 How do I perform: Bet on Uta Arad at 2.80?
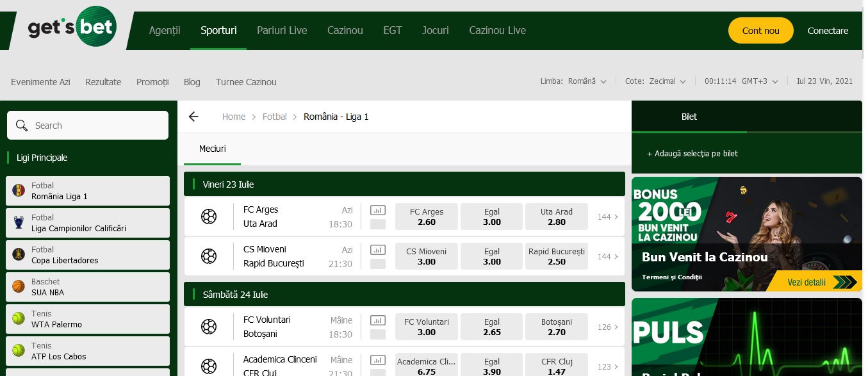(557, 217)
